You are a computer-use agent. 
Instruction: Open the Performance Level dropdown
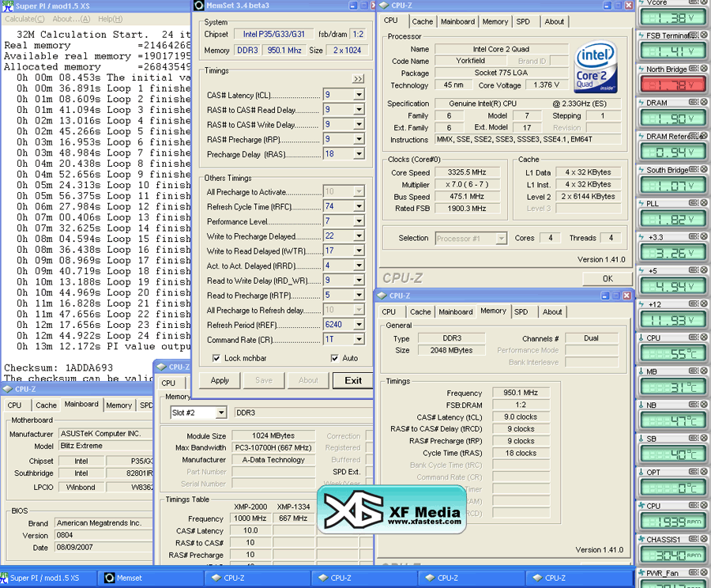[359, 221]
